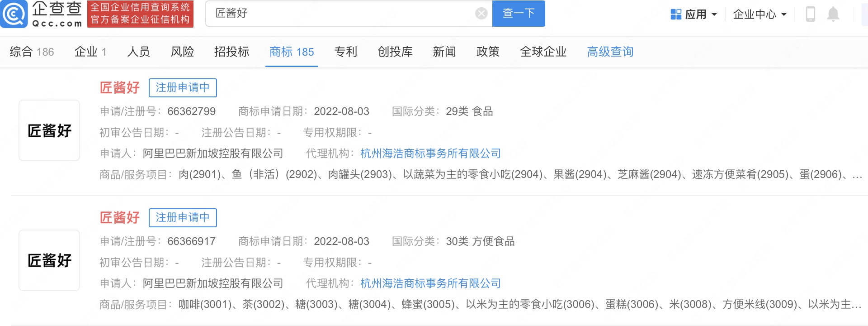Open the notifications bell

[x=833, y=14]
